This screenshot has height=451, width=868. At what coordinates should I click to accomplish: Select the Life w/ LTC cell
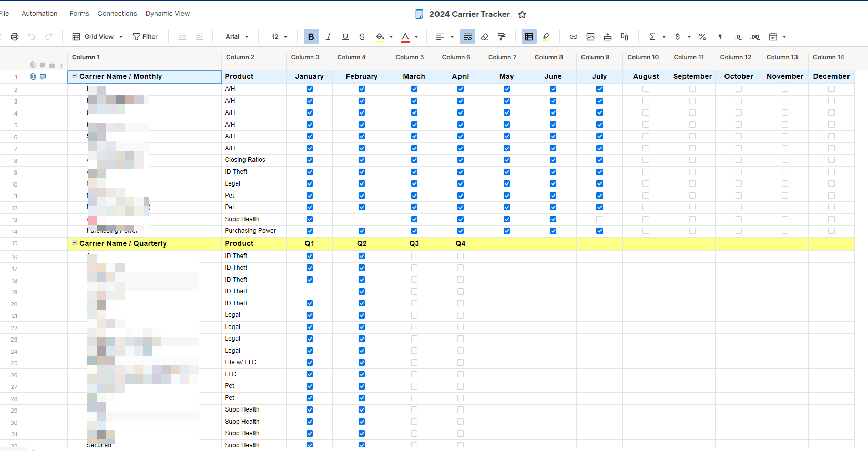point(254,362)
